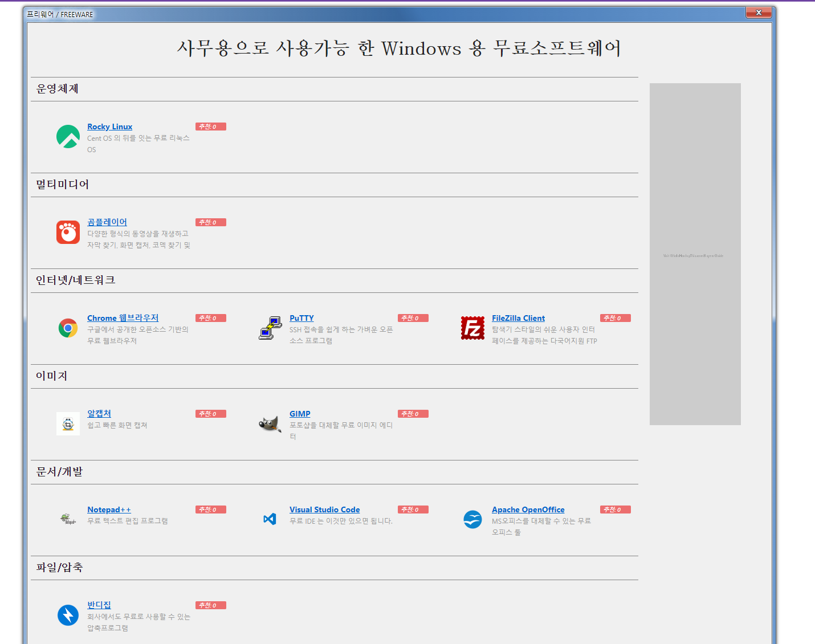Click the Rocky Linux logo icon
This screenshot has width=815, height=644.
(x=68, y=137)
